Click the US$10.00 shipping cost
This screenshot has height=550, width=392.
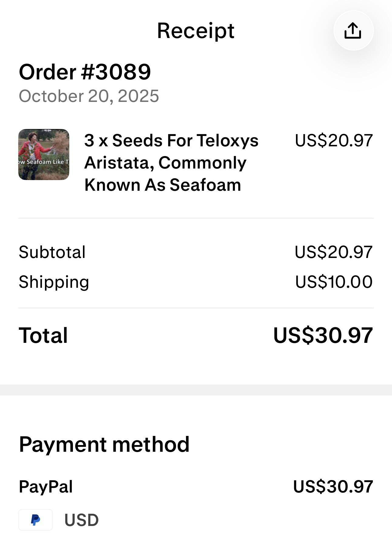[334, 282]
